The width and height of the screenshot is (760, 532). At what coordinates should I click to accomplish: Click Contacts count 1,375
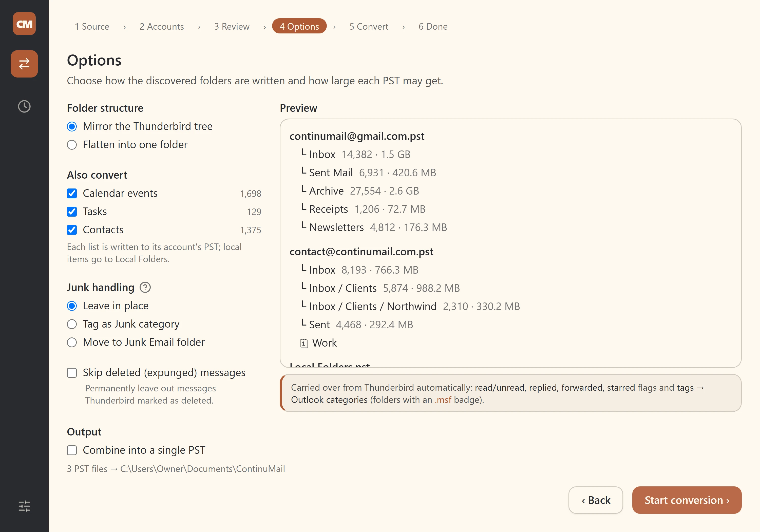coord(251,230)
